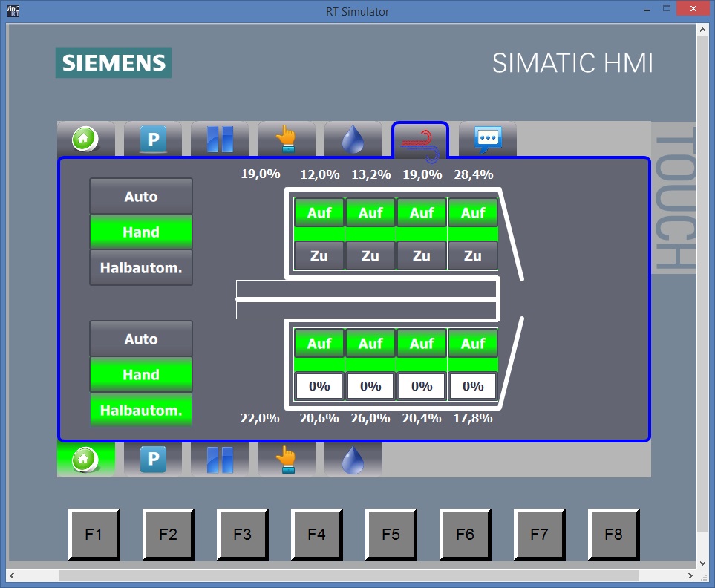This screenshot has width=715, height=588.
Task: Click the F5 function key
Action: pyautogui.click(x=391, y=535)
